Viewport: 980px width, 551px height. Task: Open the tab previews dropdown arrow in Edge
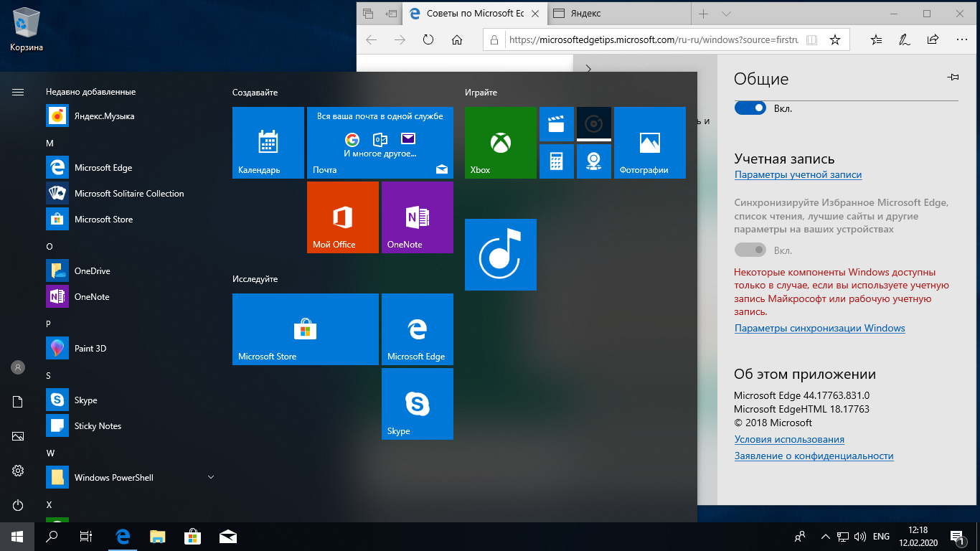(x=726, y=14)
